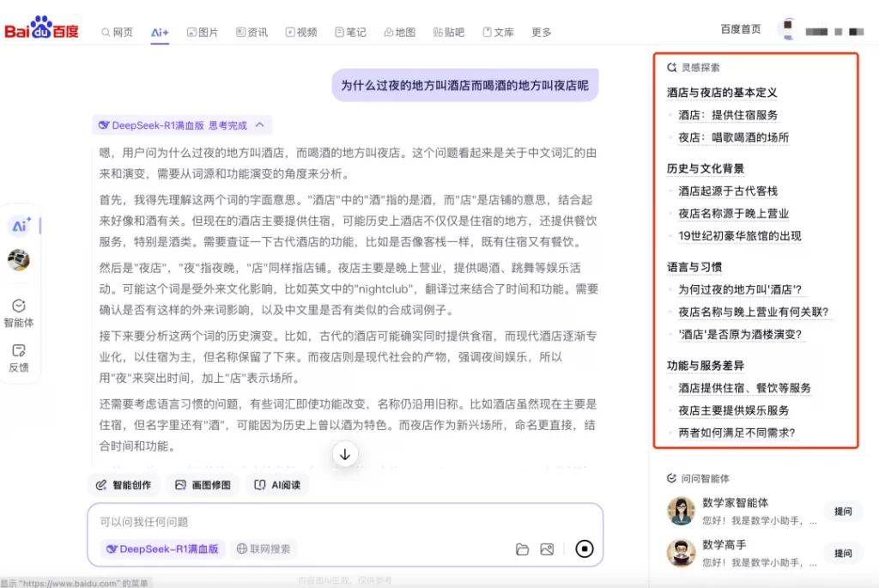The height and width of the screenshot is (588, 879).
Task: Select 酒店：提供住宿服务 suggestion
Action: (x=728, y=115)
